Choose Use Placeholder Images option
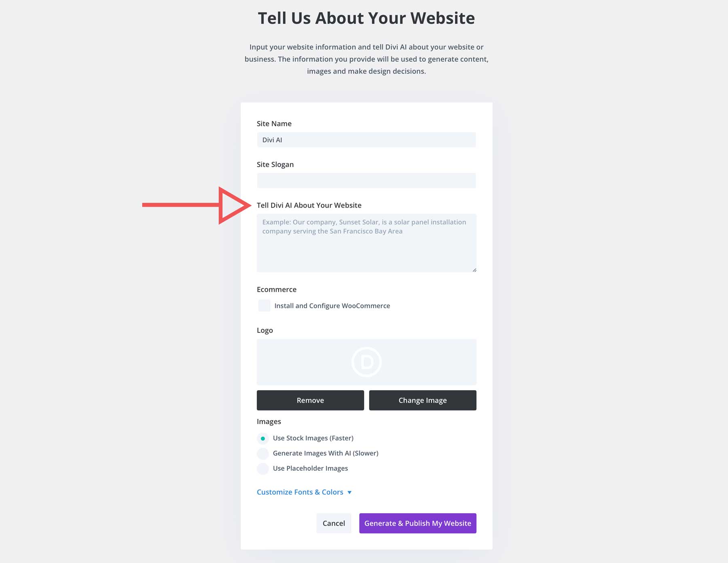728x563 pixels. pos(263,468)
